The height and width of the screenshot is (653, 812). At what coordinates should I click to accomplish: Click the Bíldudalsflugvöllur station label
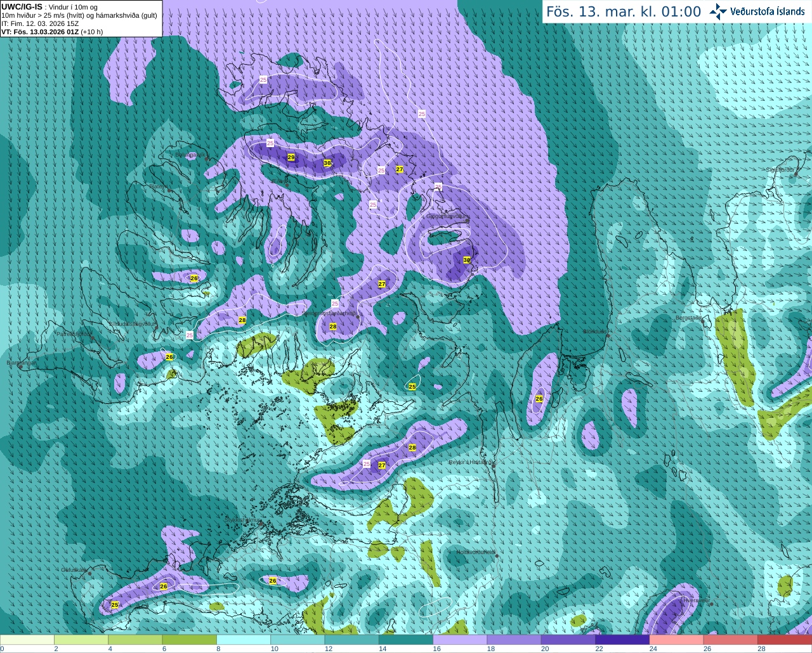[x=132, y=323]
